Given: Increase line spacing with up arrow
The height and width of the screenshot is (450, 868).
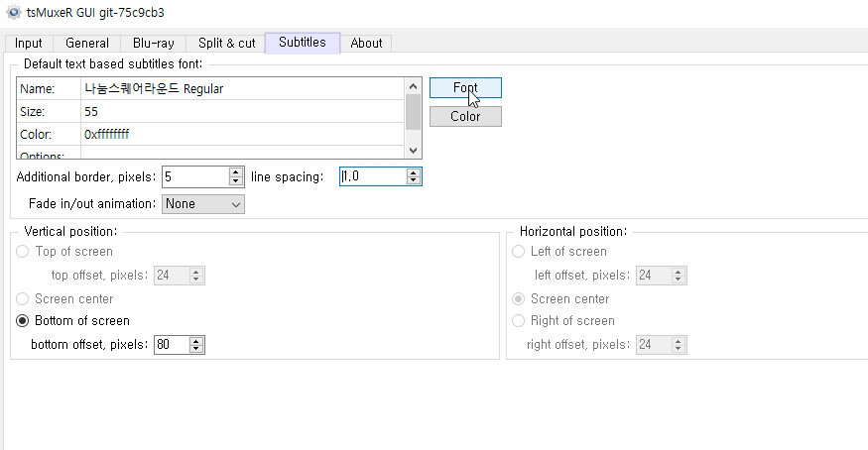Looking at the screenshot, I should (x=414, y=172).
